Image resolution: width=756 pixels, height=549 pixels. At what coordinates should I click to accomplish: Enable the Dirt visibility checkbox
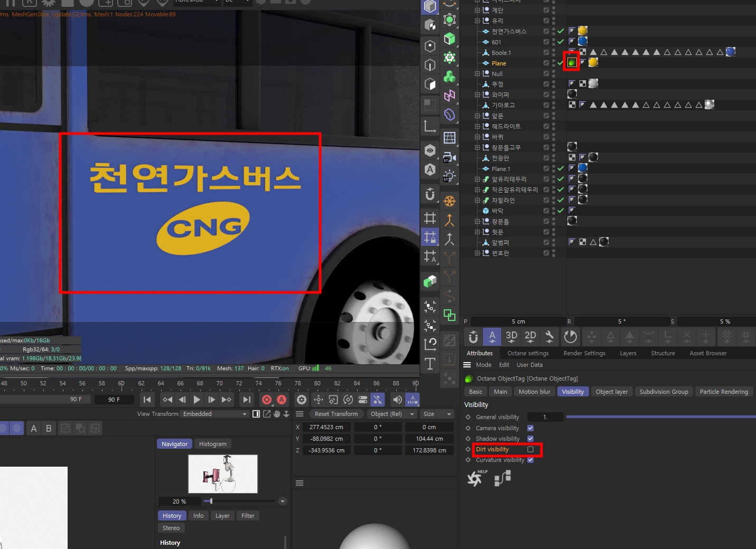530,449
